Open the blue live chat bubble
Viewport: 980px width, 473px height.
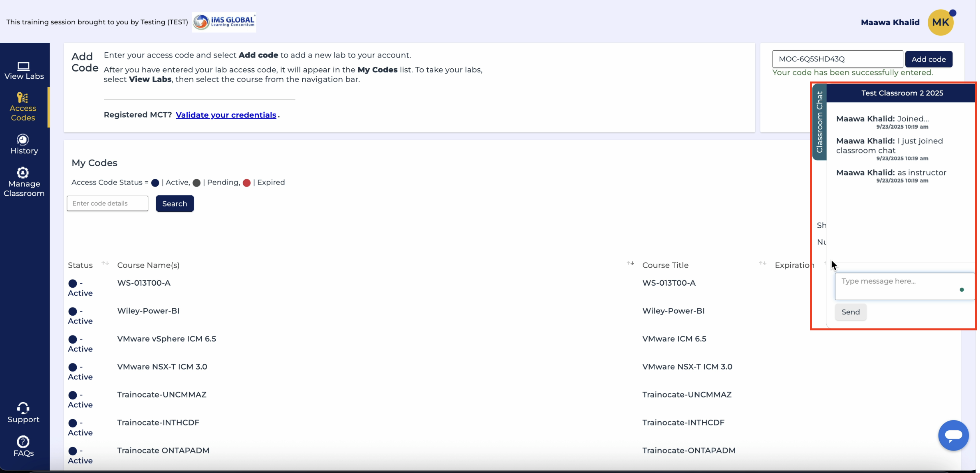pos(953,435)
